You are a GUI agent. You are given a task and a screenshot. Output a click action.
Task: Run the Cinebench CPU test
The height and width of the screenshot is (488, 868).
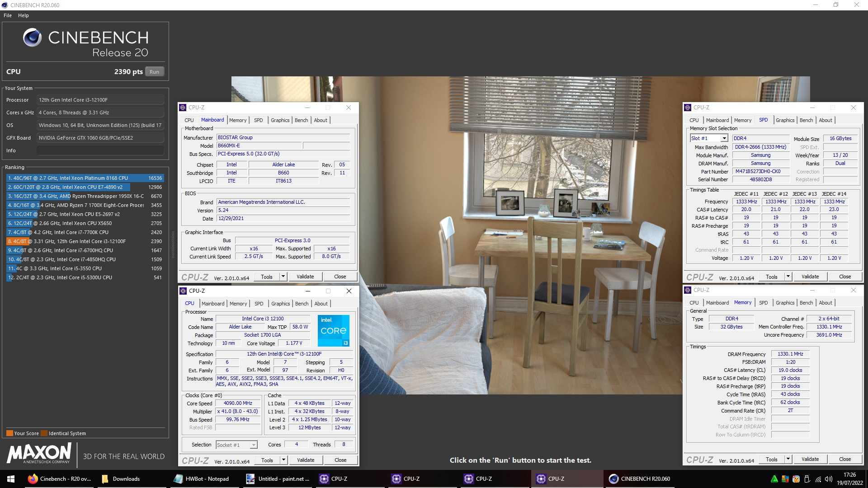click(155, 72)
